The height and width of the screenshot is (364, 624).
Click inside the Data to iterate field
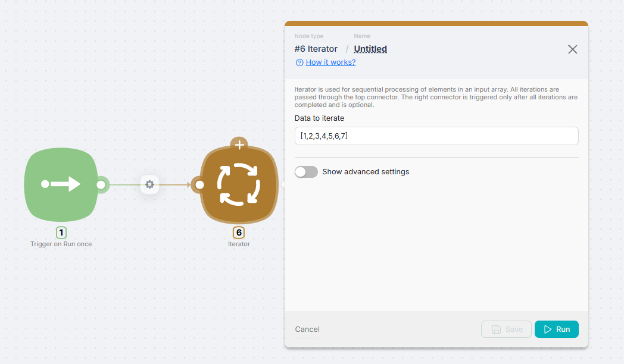pyautogui.click(x=436, y=136)
